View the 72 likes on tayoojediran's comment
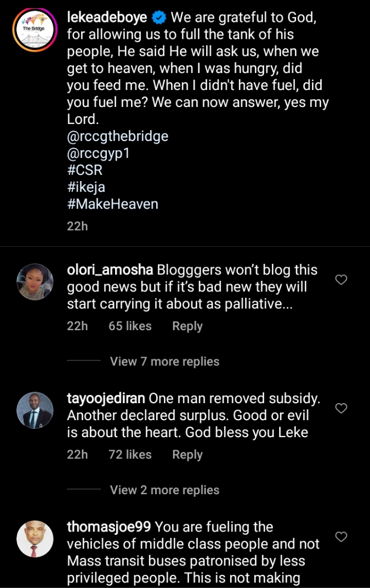The width and height of the screenshot is (370, 588). [130, 454]
